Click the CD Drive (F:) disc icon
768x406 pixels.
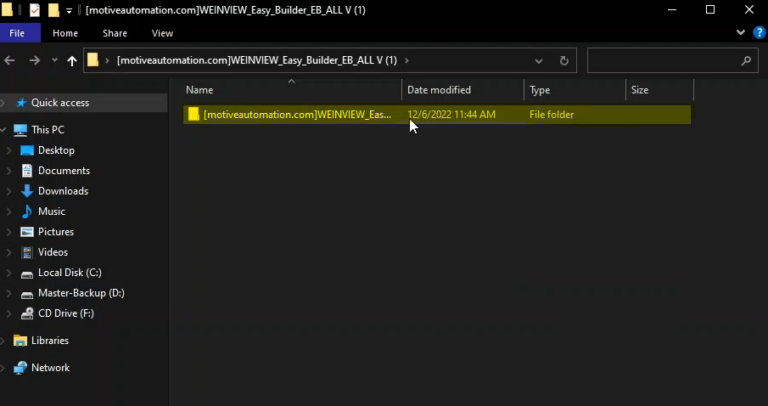[x=27, y=314]
